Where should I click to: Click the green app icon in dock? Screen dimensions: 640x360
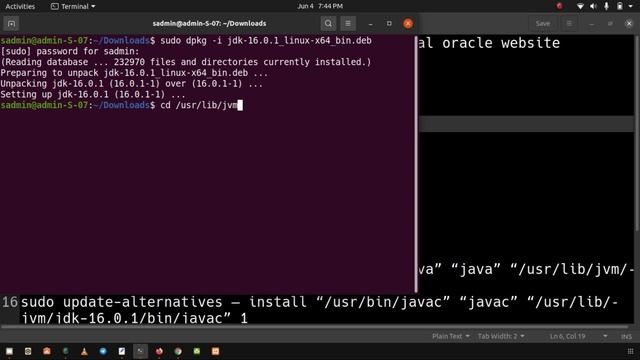tap(197, 351)
